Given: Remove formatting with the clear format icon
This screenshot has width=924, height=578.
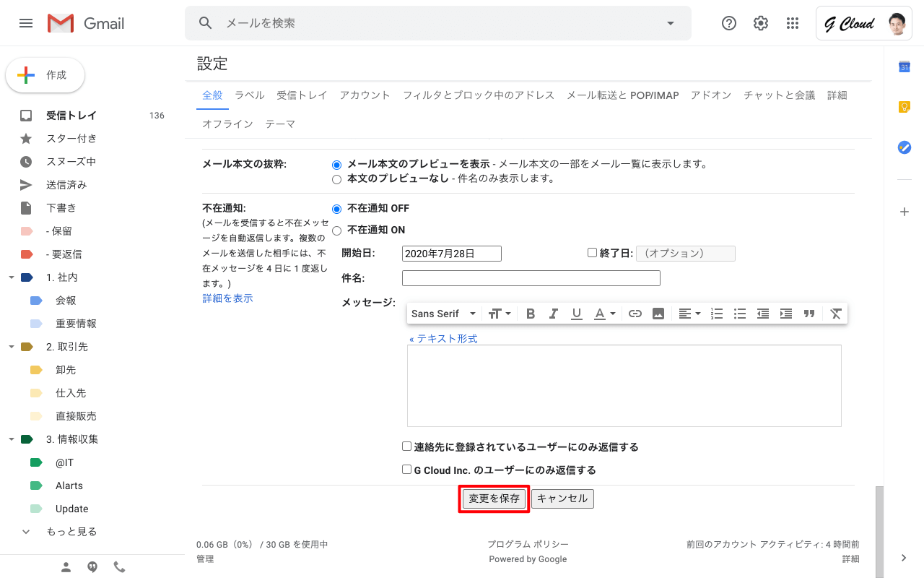Looking at the screenshot, I should click(x=836, y=314).
